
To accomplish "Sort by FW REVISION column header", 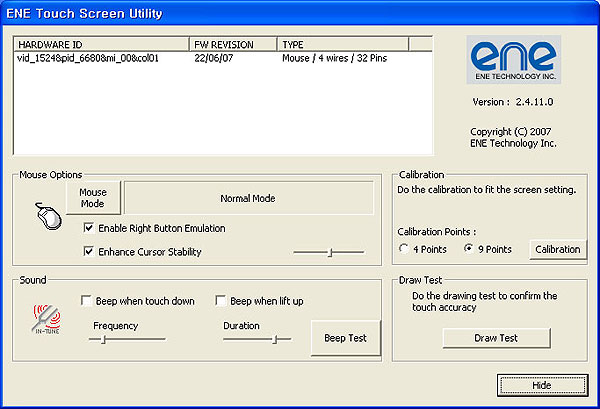I will (233, 44).
